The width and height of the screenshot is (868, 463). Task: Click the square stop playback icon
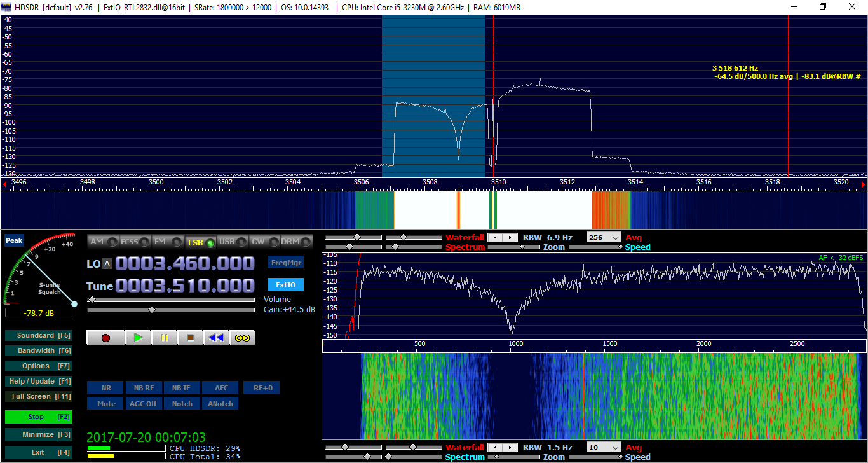click(190, 338)
